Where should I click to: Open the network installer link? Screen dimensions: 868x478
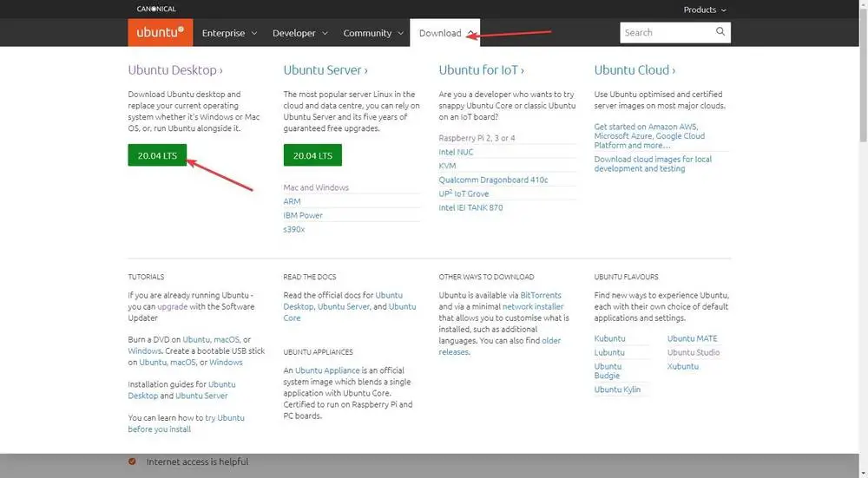[x=533, y=306]
